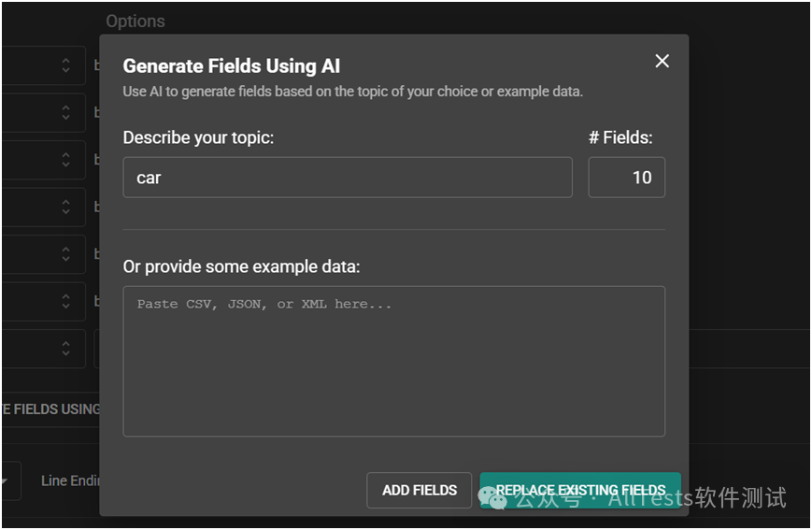This screenshot has height=530, width=812.
Task: Click the "Line Ending" label
Action: (70, 480)
